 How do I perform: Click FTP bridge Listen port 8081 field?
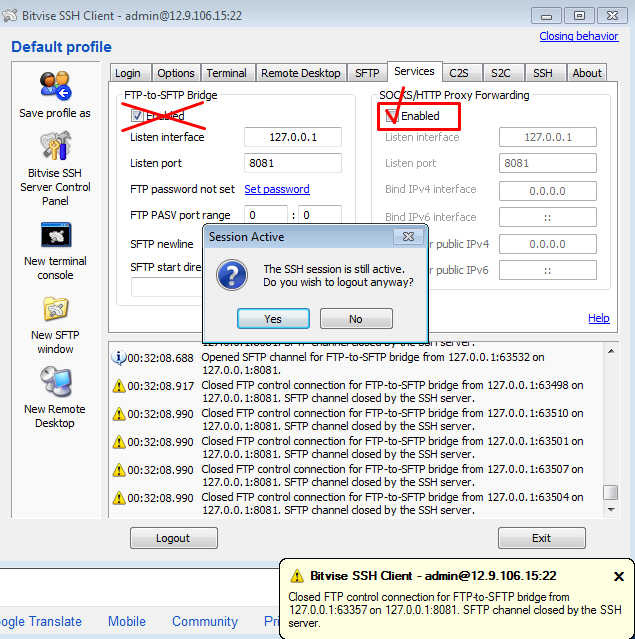point(293,163)
